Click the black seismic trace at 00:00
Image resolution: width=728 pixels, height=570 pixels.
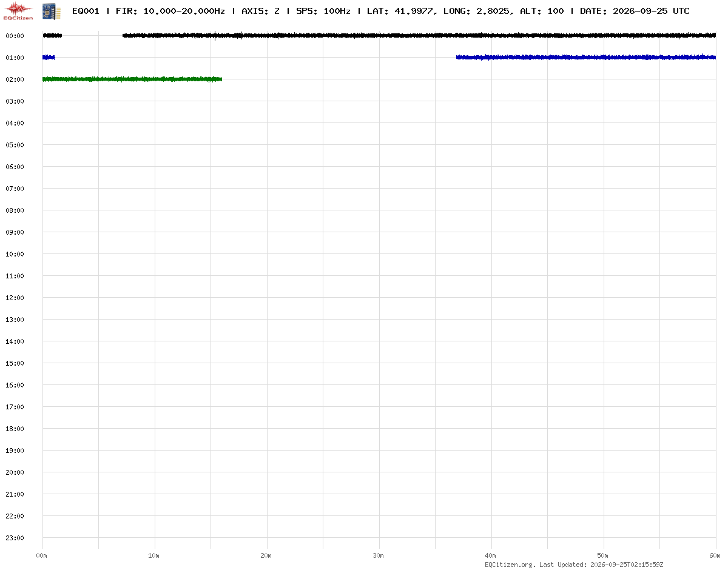point(419,36)
